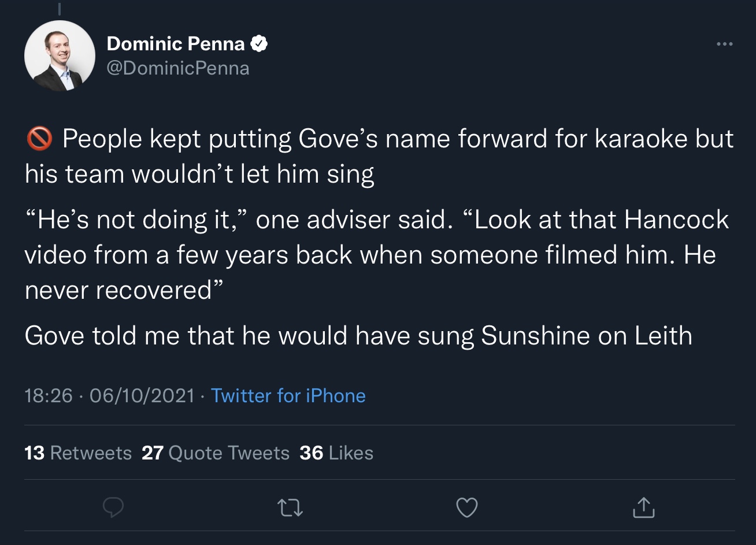Click the adviser quote mentioning Hancock video
Screen dimensions: 756x545
377,255
